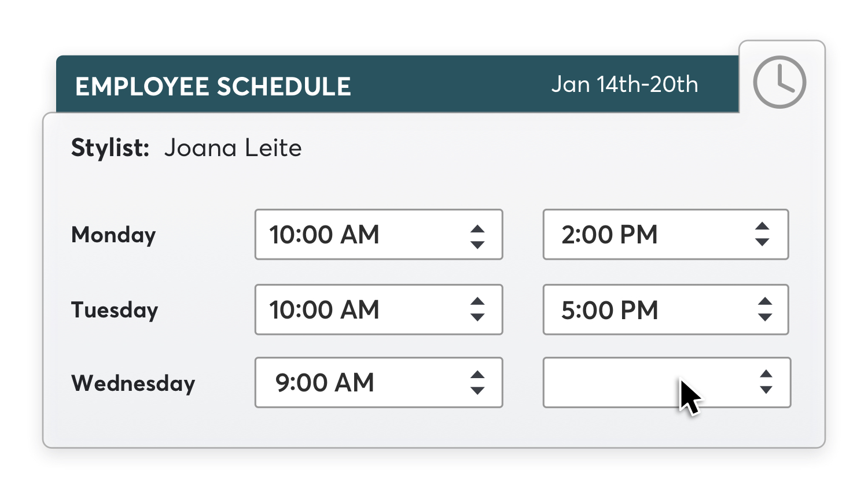Open the Monday 10:00 AM start field
Image resolution: width=868 pixels, height=488 pixels.
click(x=359, y=235)
